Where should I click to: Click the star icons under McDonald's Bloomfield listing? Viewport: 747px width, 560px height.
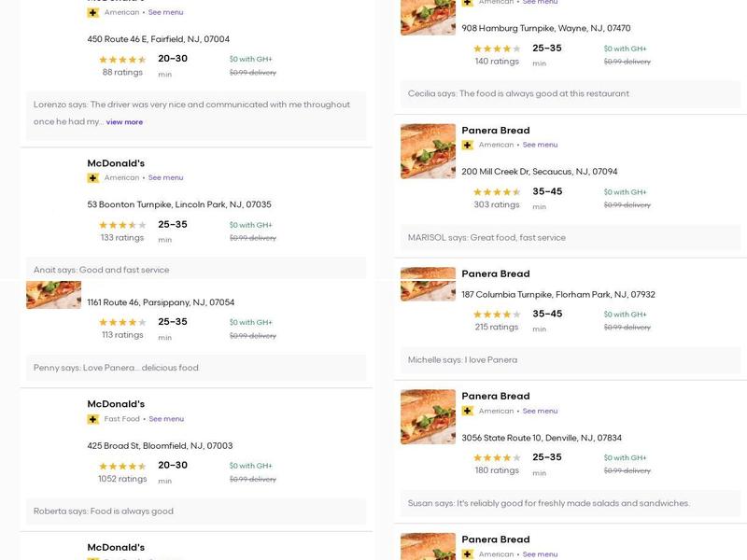[x=122, y=464]
